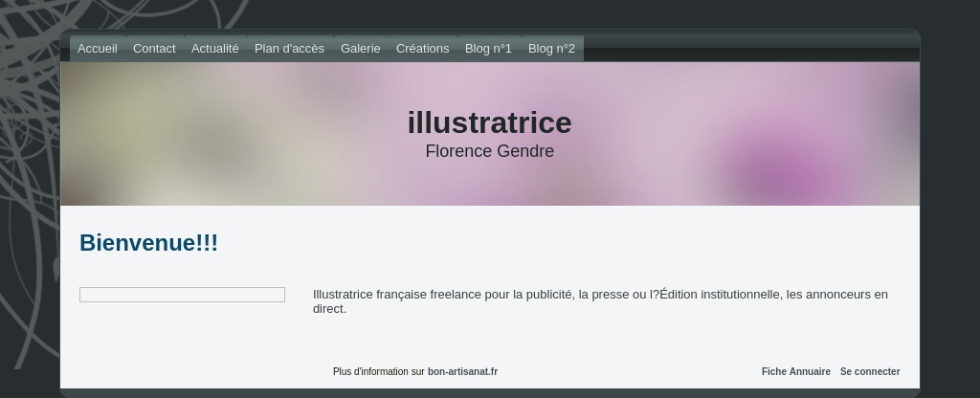Open the Actualité menu item
This screenshot has height=398, width=980.
coord(215,49)
